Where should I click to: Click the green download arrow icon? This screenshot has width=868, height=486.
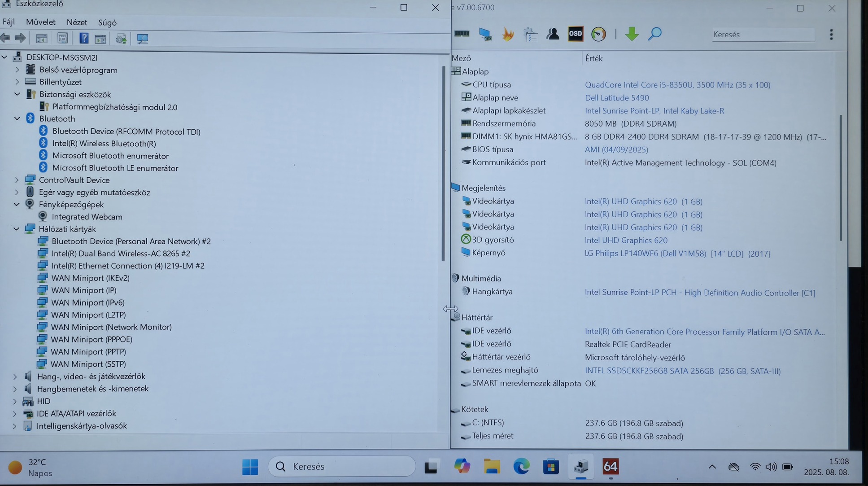(x=632, y=34)
